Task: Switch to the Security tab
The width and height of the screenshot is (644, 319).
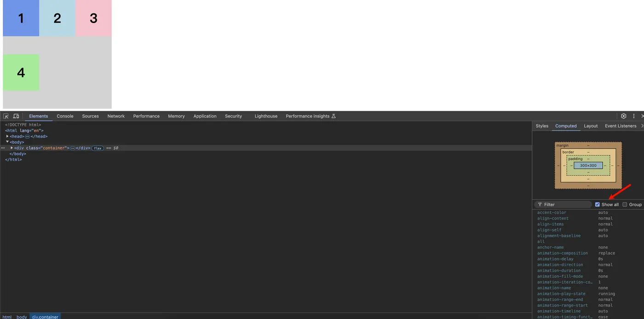Action: pos(233,116)
